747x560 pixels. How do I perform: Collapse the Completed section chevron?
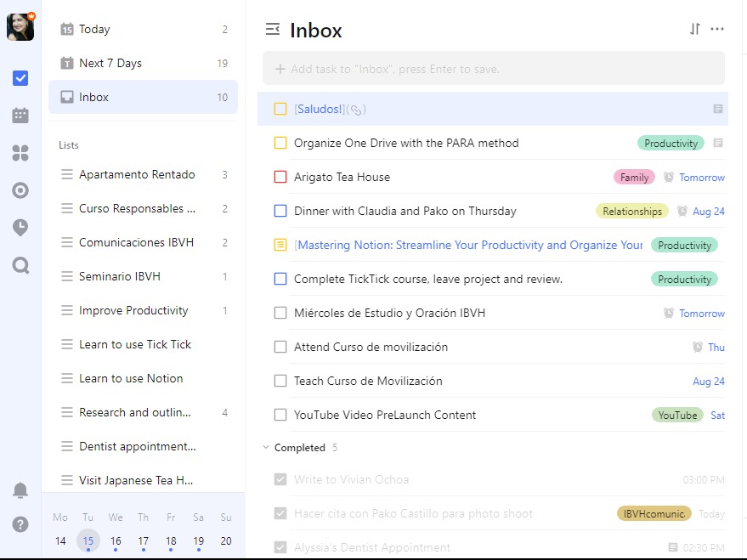click(x=266, y=448)
